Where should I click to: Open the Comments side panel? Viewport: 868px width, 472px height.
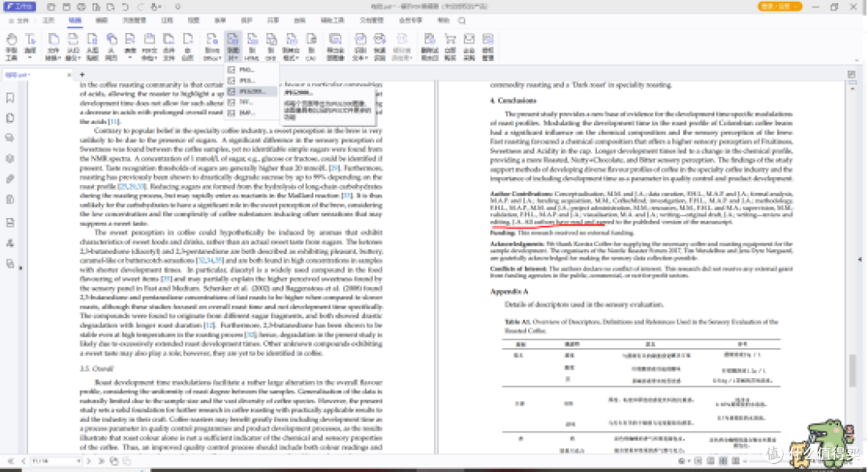coord(10,138)
